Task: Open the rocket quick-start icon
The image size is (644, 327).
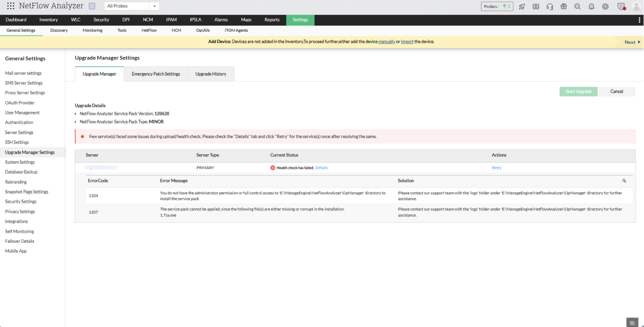Action: (x=522, y=6)
